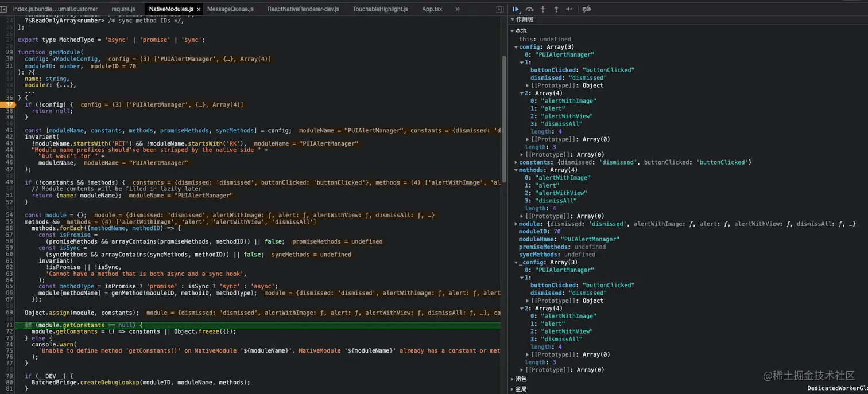The width and height of the screenshot is (868, 394).
Task: Click the Step into function icon
Action: pyautogui.click(x=542, y=9)
